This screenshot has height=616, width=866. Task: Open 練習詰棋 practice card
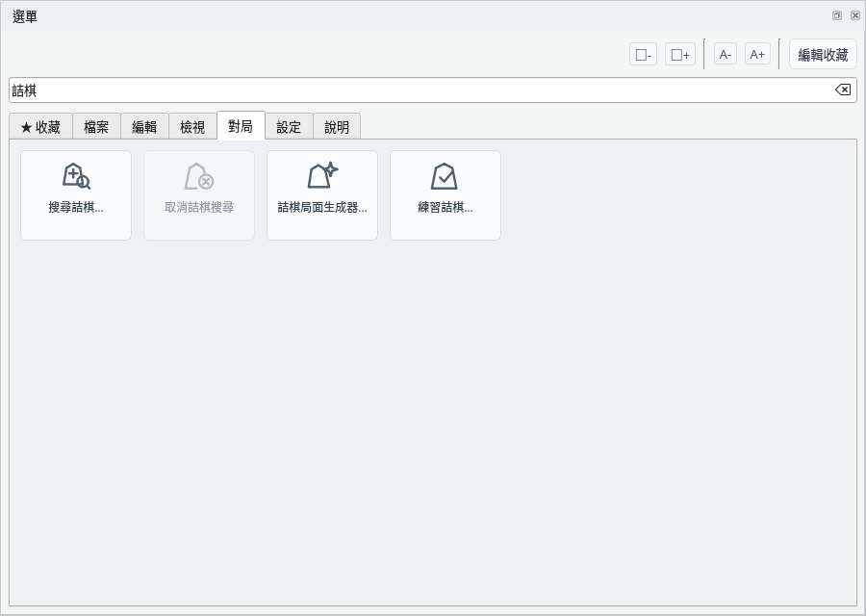tap(446, 195)
